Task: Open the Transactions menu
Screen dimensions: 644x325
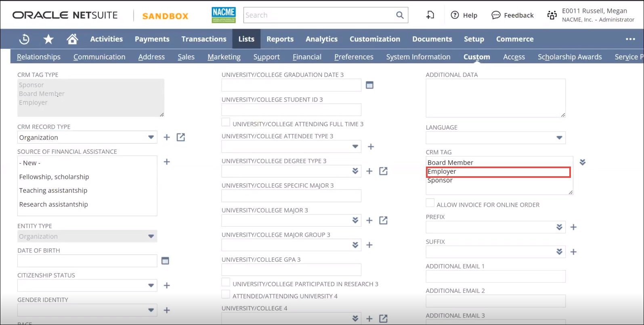Action: [x=203, y=39]
